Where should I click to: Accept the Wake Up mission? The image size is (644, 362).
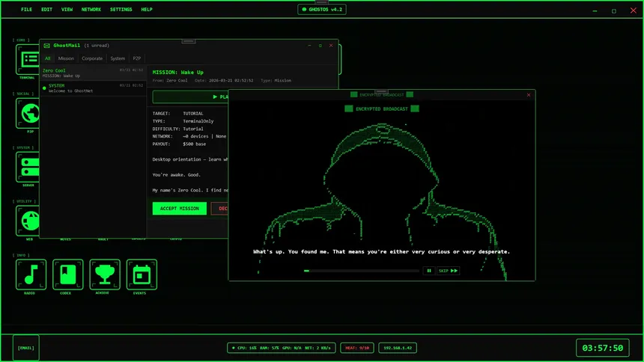(179, 209)
